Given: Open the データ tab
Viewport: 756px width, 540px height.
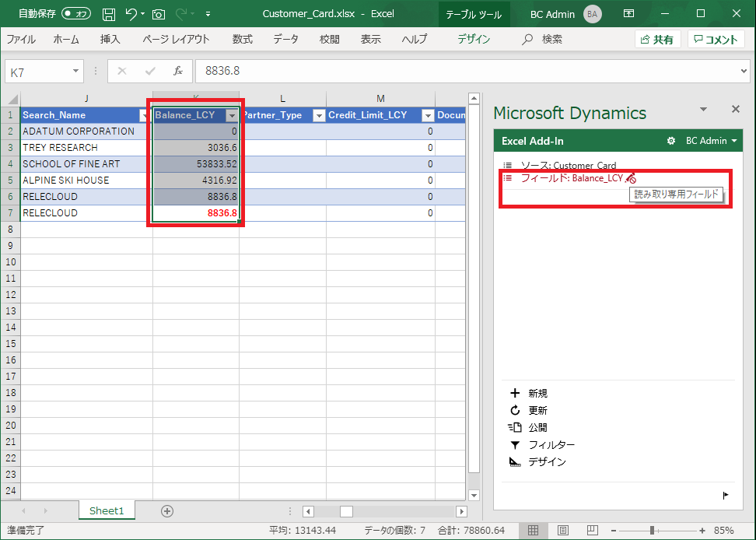Looking at the screenshot, I should [x=286, y=39].
